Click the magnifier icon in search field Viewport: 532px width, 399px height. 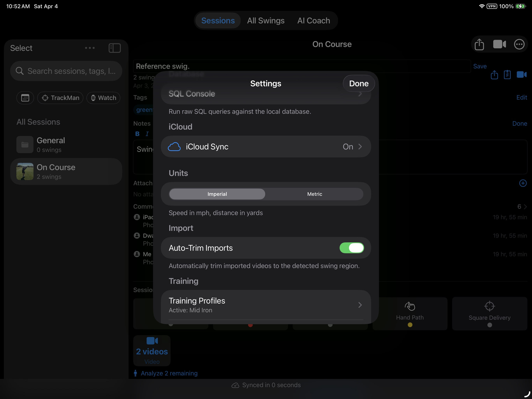[x=19, y=71]
